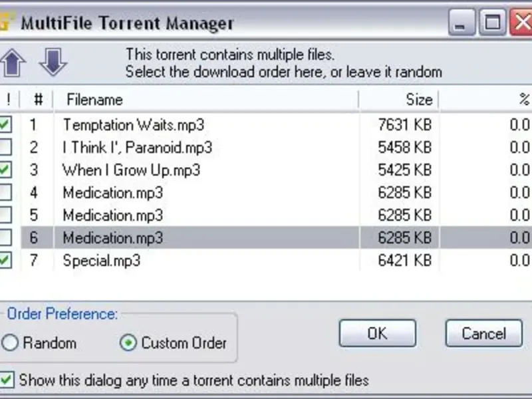The height and width of the screenshot is (399, 532).
Task: Enable the I Think I', Paranoid.mp3 checkbox
Action: [x=5, y=147]
